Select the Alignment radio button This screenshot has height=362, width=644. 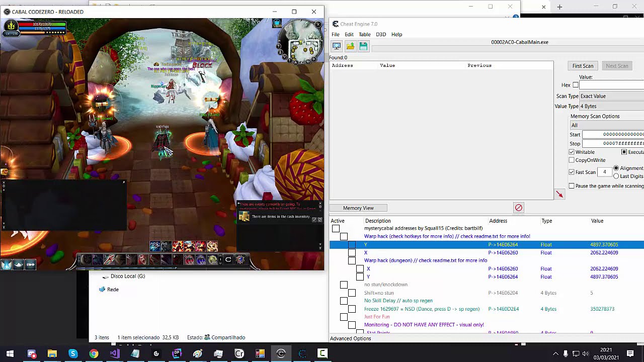616,168
